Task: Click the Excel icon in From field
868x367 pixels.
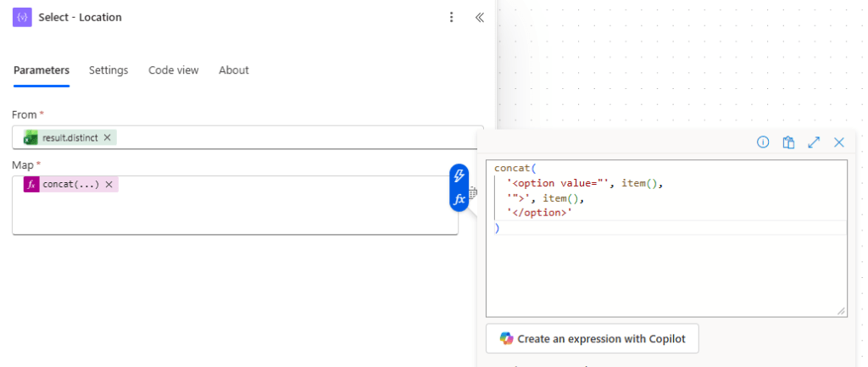Action: [31, 138]
